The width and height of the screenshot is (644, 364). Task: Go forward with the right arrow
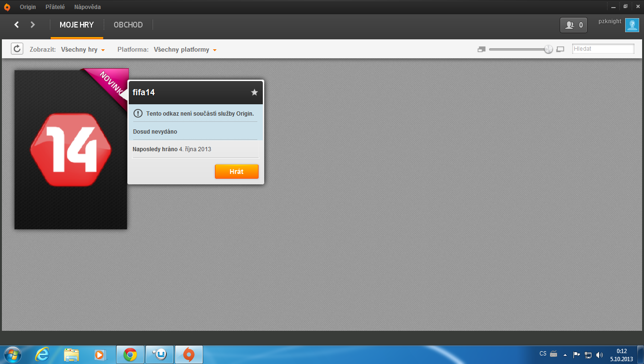[x=33, y=25]
